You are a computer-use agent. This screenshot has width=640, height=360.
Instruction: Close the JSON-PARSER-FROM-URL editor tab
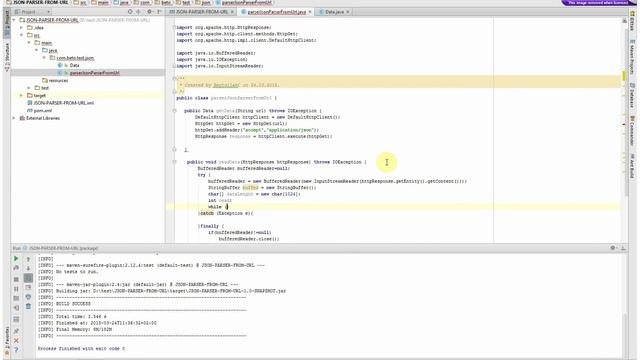pos(232,12)
